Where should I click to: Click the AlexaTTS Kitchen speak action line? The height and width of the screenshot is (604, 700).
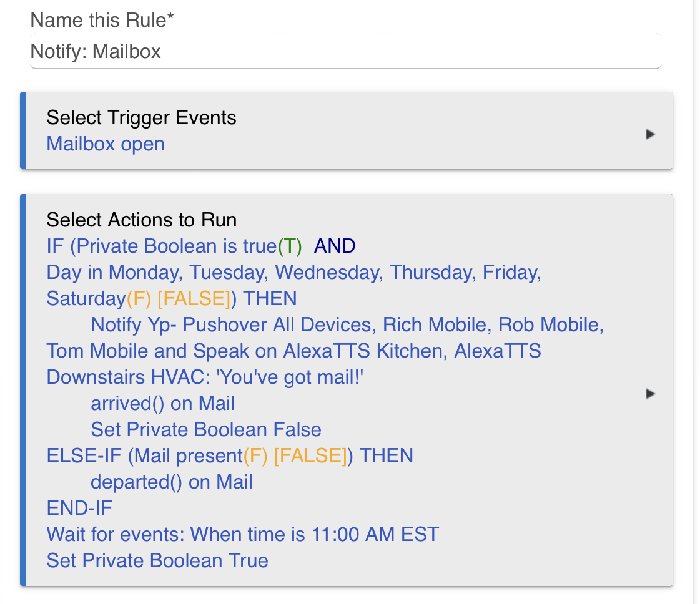pyautogui.click(x=293, y=351)
